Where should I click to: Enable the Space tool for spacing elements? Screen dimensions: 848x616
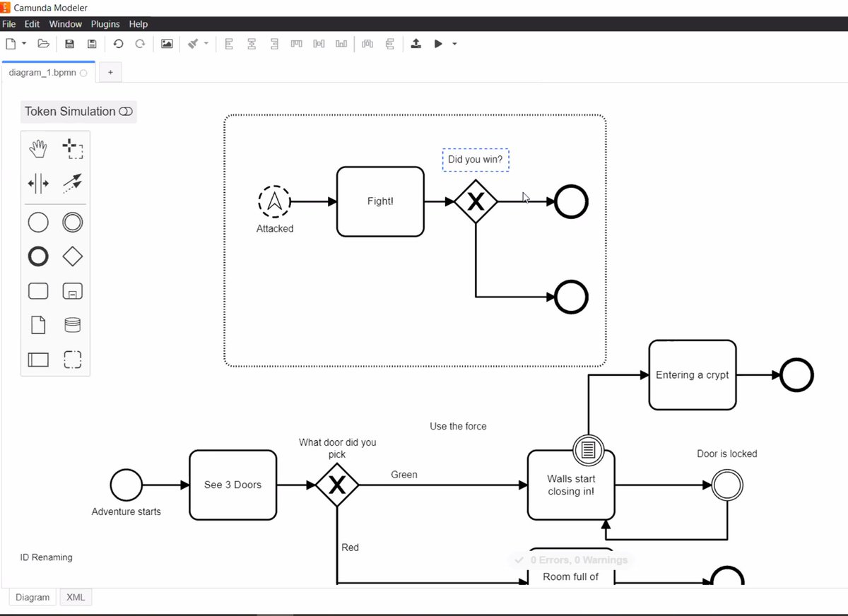coord(38,183)
